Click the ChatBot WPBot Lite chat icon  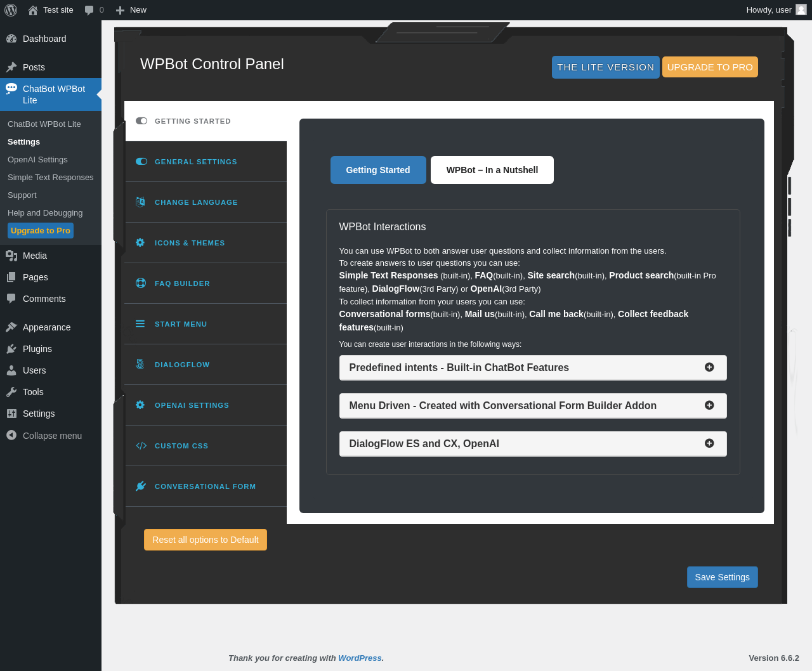[x=11, y=89]
